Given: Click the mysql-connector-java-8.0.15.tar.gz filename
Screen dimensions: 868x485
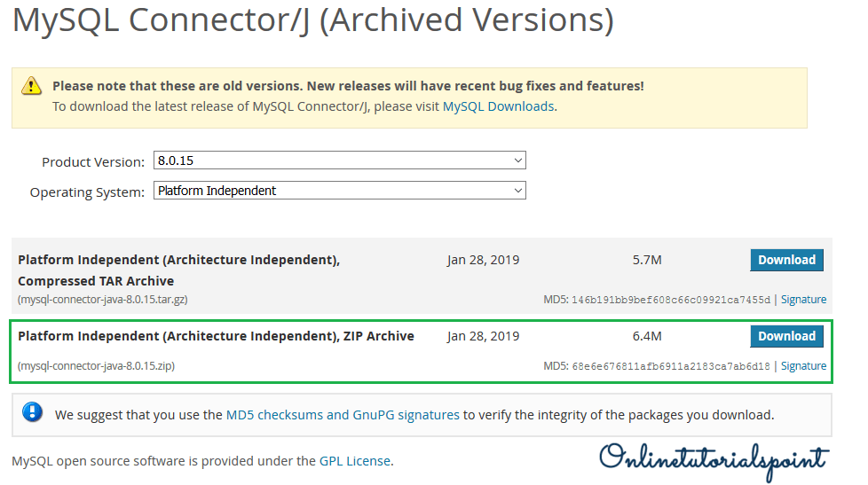Looking at the screenshot, I should pyautogui.click(x=103, y=300).
